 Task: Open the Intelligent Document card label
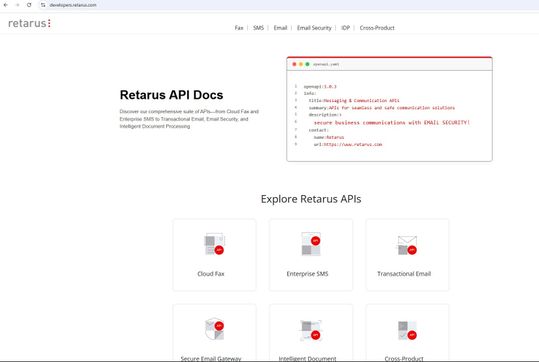307,359
